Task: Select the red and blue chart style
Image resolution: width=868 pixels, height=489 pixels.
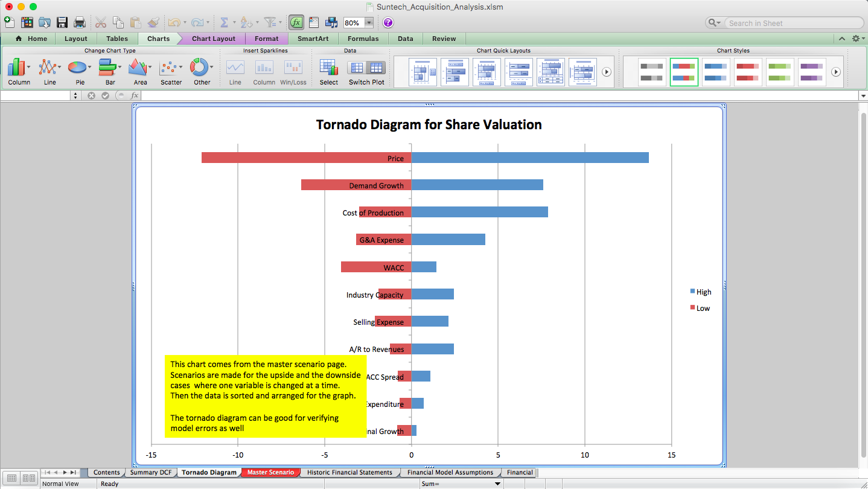Action: (684, 71)
